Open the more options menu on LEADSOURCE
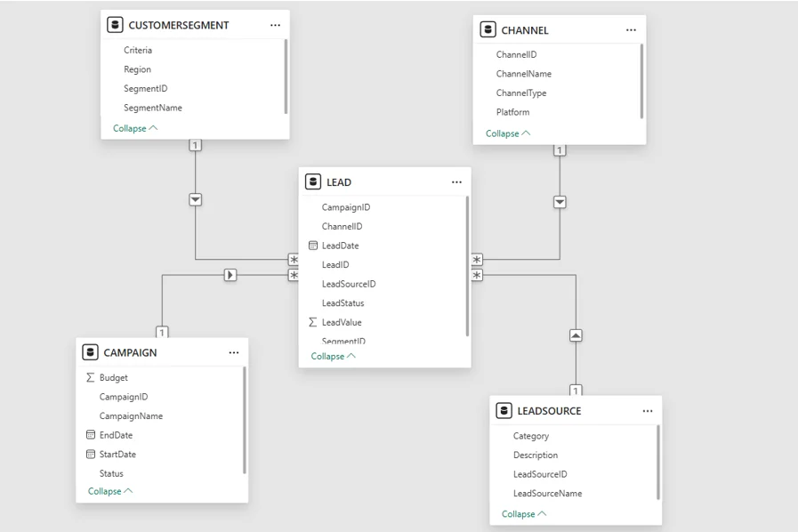Screen dimensions: 798x532 tap(647, 410)
